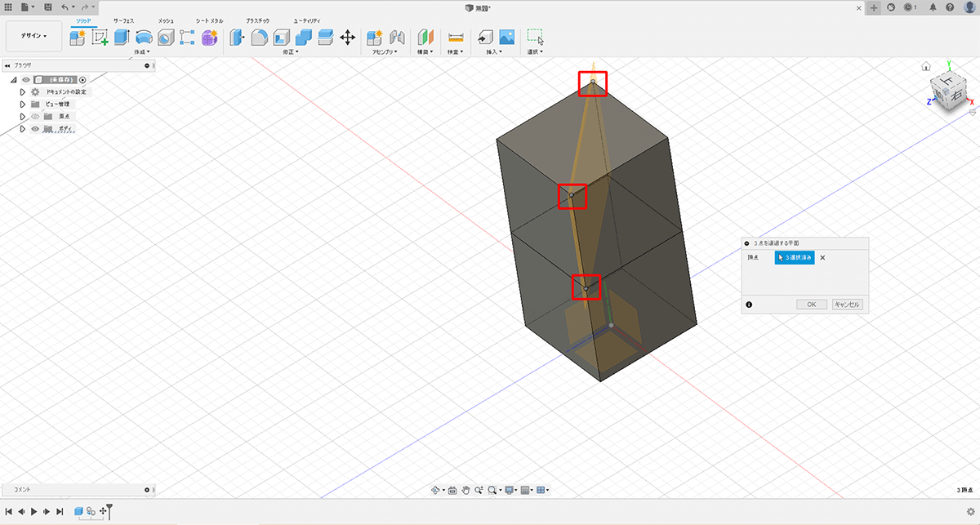Select the Extrude tool in the toolbar
Screen dimensions: 980x525
122,37
